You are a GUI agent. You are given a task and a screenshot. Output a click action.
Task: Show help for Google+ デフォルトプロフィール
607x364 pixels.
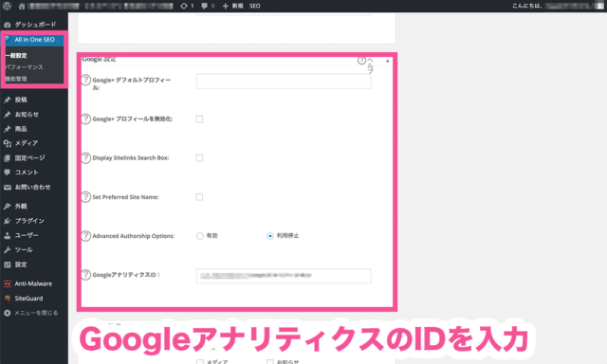[x=86, y=80]
